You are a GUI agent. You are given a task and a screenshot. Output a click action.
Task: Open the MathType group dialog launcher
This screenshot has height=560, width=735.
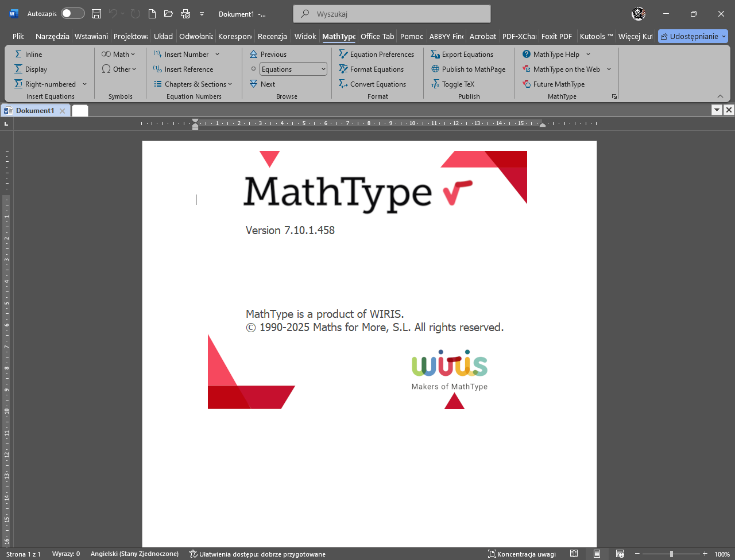point(614,96)
